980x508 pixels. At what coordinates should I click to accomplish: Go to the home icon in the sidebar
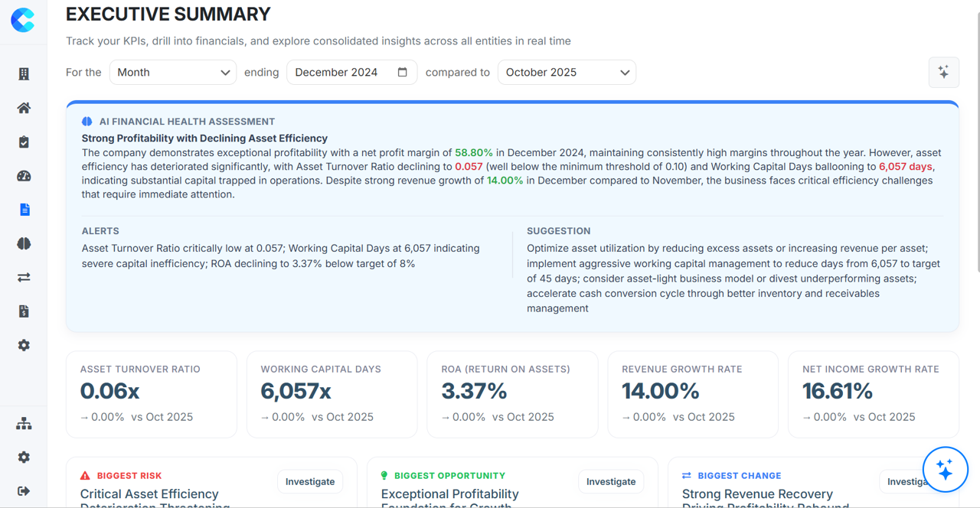pyautogui.click(x=24, y=108)
